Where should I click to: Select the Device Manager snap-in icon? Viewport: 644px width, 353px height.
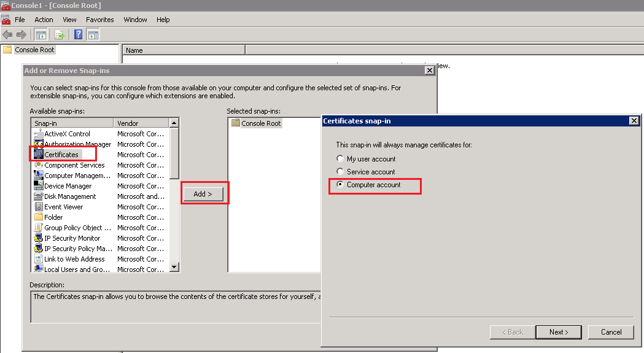[39, 186]
